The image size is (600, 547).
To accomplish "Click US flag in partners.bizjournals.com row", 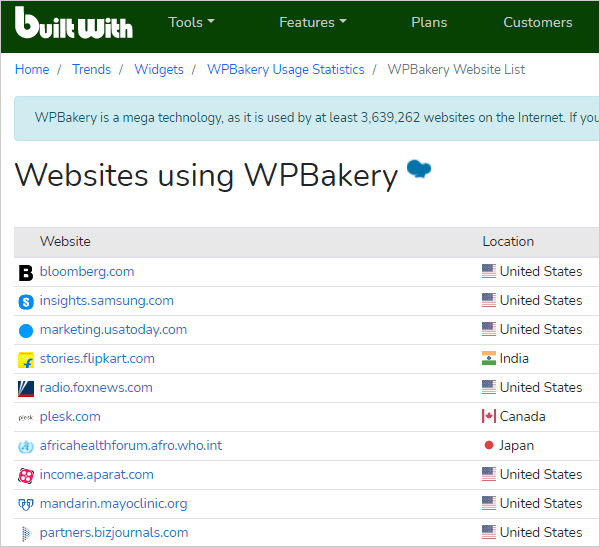I will click(x=489, y=532).
